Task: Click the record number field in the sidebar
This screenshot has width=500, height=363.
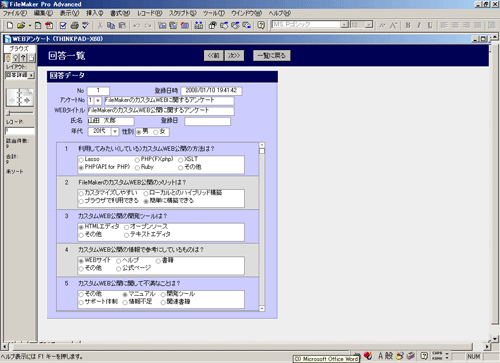Action: (20, 131)
